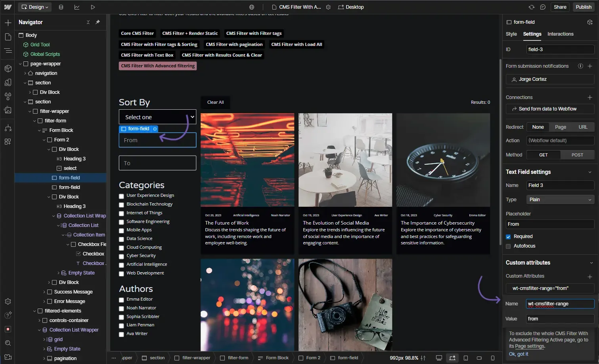Viewport: 599px width, 364px height.
Task: Check the Blockchain Technology category
Action: pyautogui.click(x=121, y=205)
